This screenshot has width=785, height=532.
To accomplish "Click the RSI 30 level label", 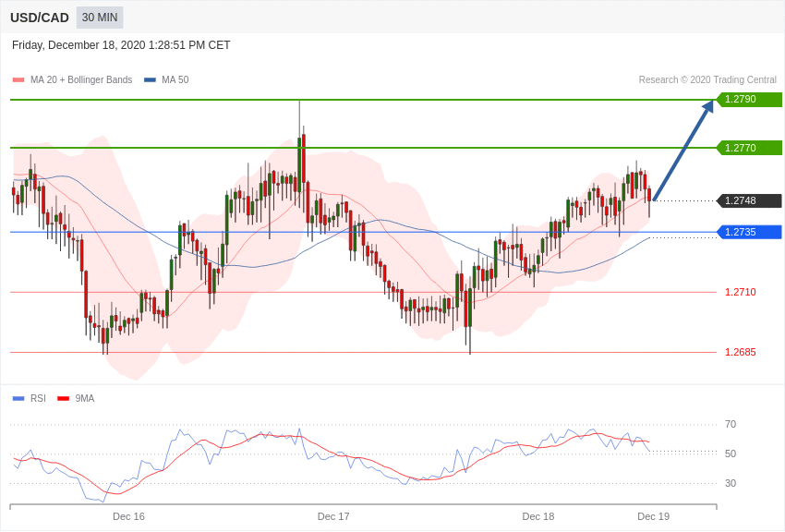I will pos(731,483).
